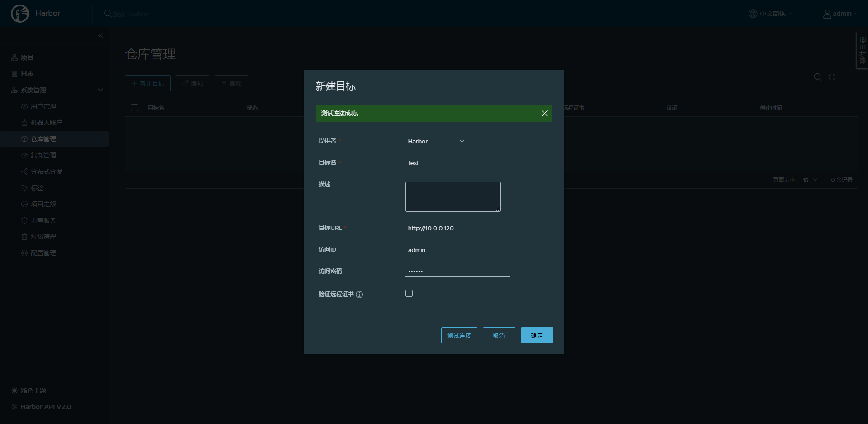Click the 状态 column header

pos(252,108)
